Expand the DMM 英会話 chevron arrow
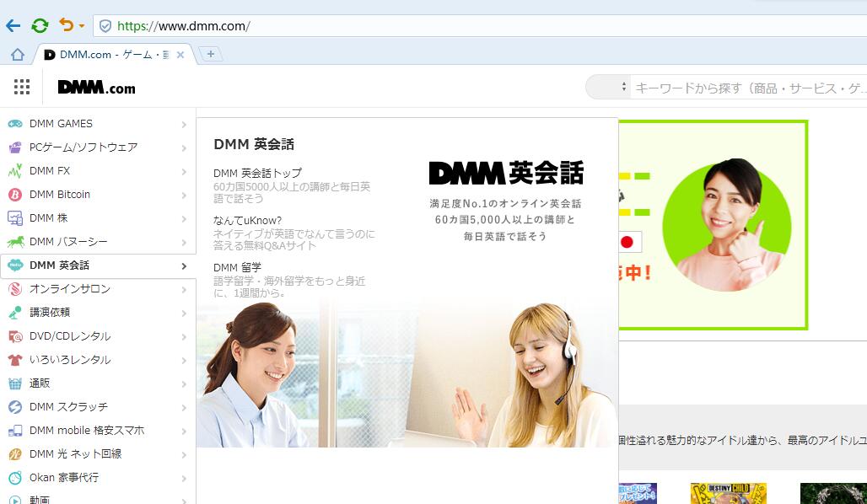Image resolution: width=867 pixels, height=504 pixels. [x=184, y=266]
